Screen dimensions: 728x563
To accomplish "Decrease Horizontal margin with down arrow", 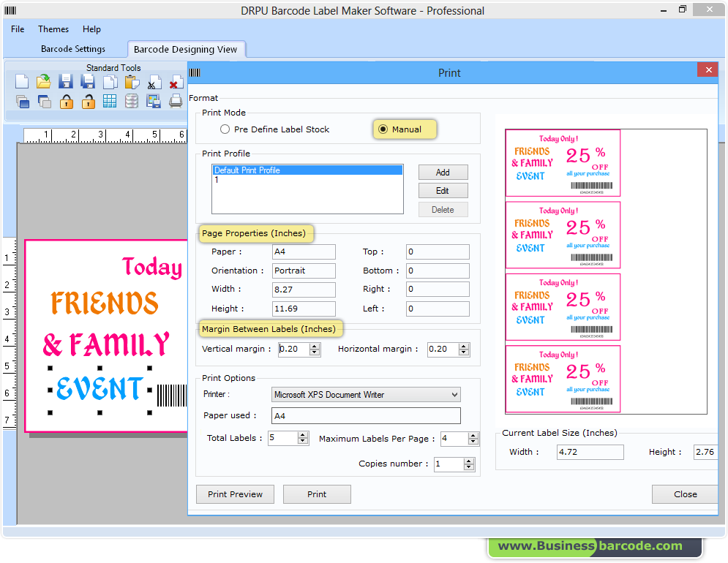I will tap(464, 352).
